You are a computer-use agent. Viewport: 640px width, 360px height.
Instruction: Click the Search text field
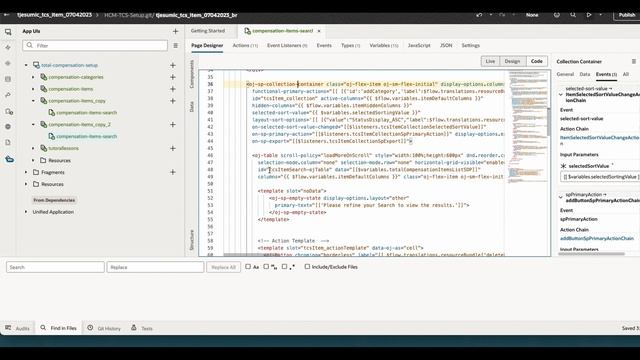click(x=55, y=267)
